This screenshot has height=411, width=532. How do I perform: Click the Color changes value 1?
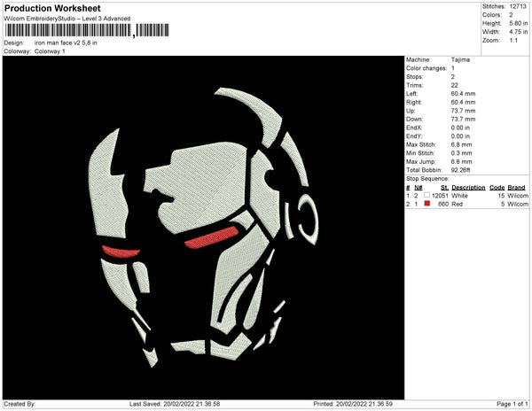[x=452, y=68]
